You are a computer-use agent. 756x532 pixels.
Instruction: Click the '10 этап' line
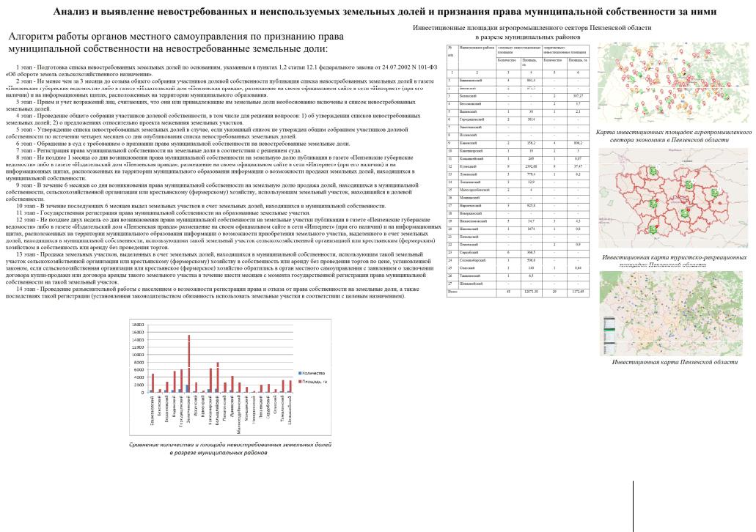pyautogui.click(x=201, y=205)
